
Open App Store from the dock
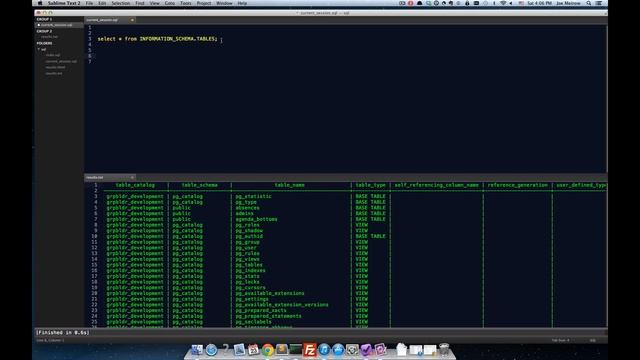338,350
